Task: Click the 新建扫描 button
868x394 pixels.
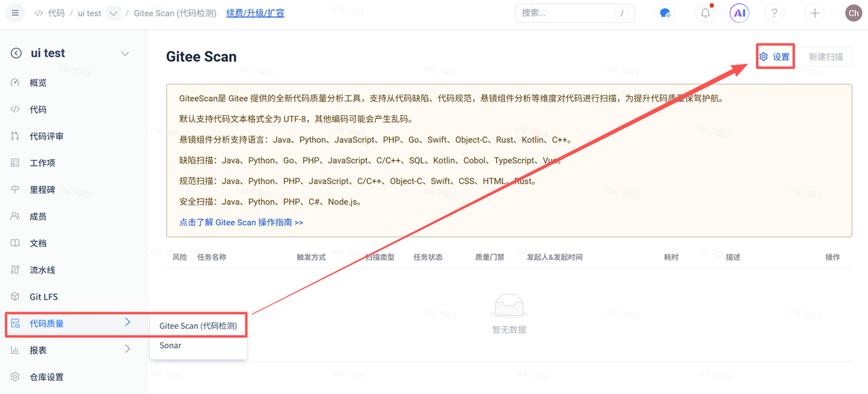Action: point(826,57)
